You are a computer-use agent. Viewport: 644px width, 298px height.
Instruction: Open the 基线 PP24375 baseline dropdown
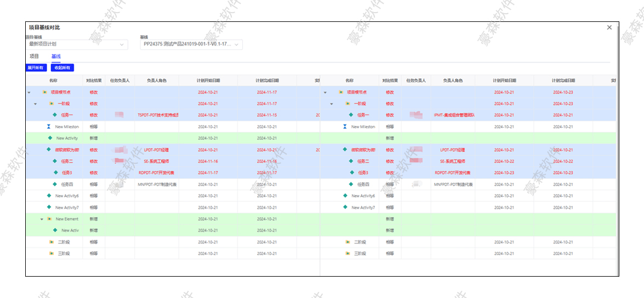[x=191, y=44]
